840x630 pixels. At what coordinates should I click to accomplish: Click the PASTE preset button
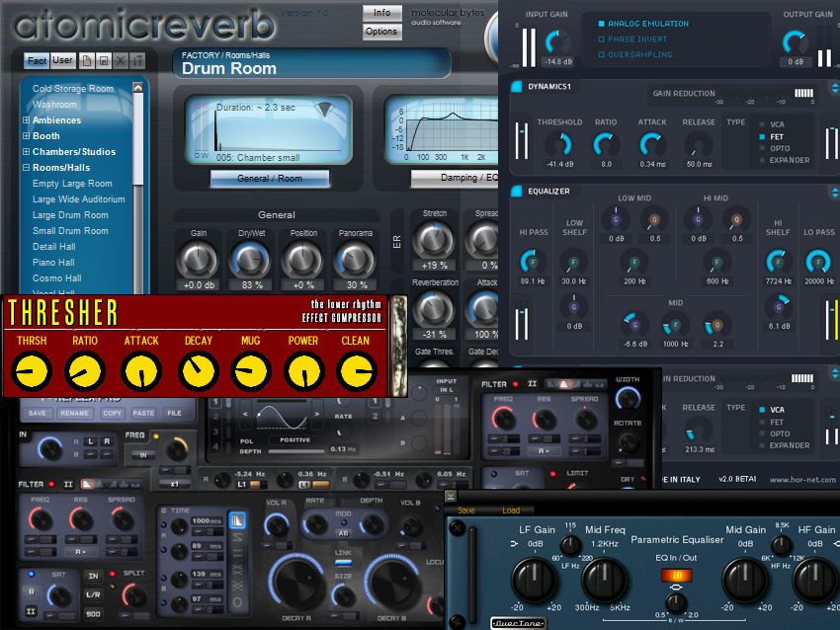point(143,413)
